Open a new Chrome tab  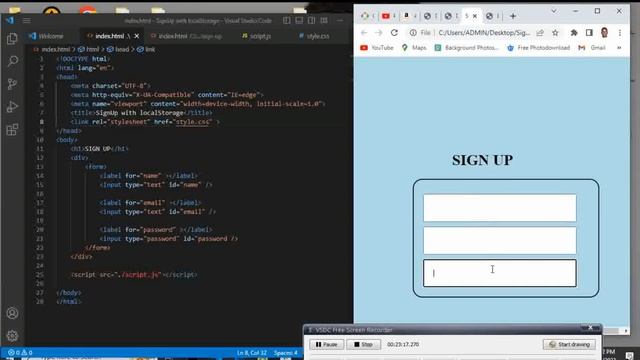[513, 16]
